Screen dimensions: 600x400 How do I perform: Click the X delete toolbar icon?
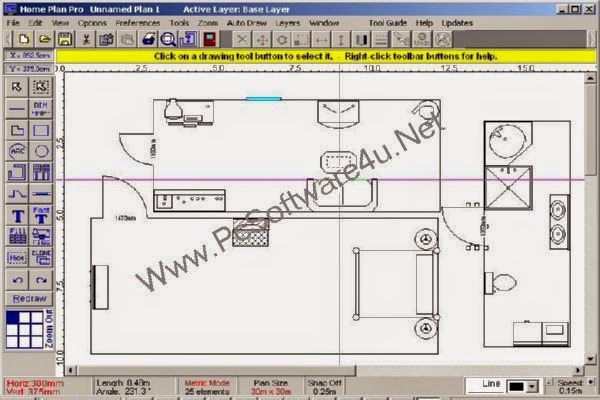tap(242, 39)
